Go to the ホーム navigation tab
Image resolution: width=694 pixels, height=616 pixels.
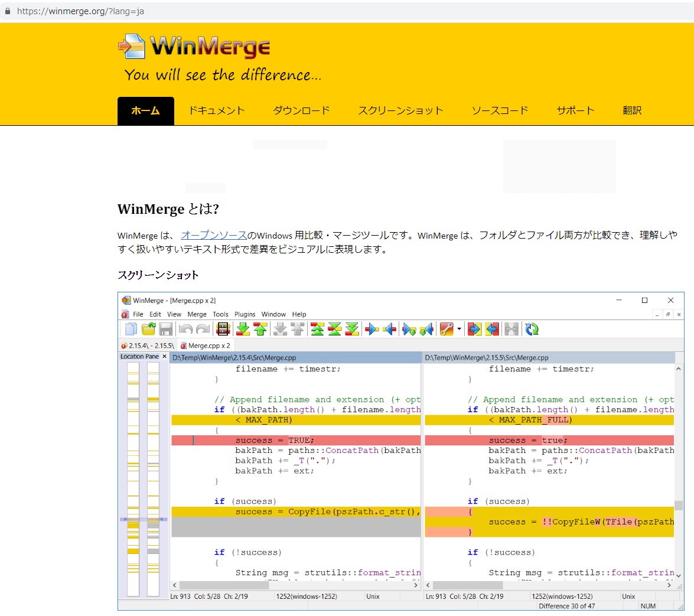[x=146, y=110]
